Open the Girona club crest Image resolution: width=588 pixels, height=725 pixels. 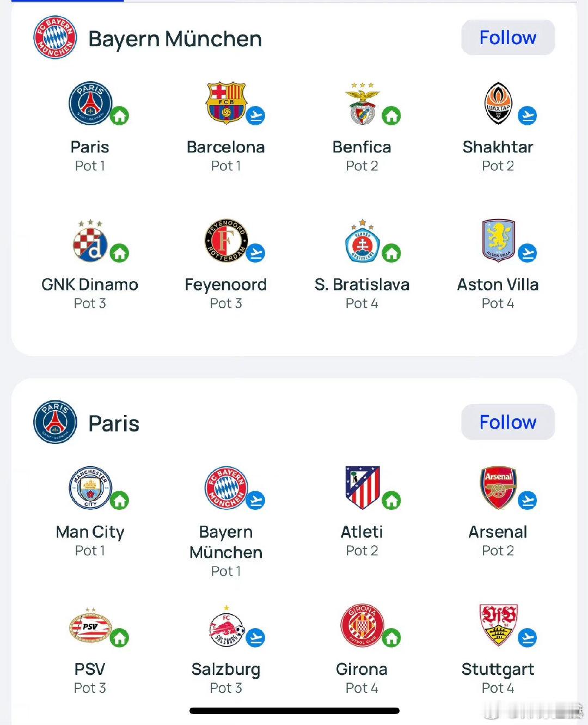point(362,626)
